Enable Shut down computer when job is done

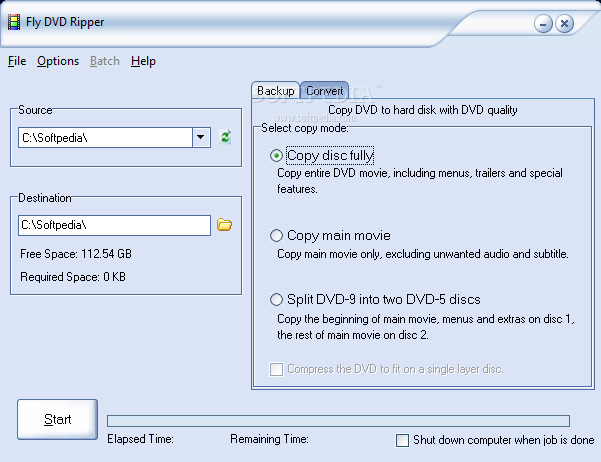point(402,440)
